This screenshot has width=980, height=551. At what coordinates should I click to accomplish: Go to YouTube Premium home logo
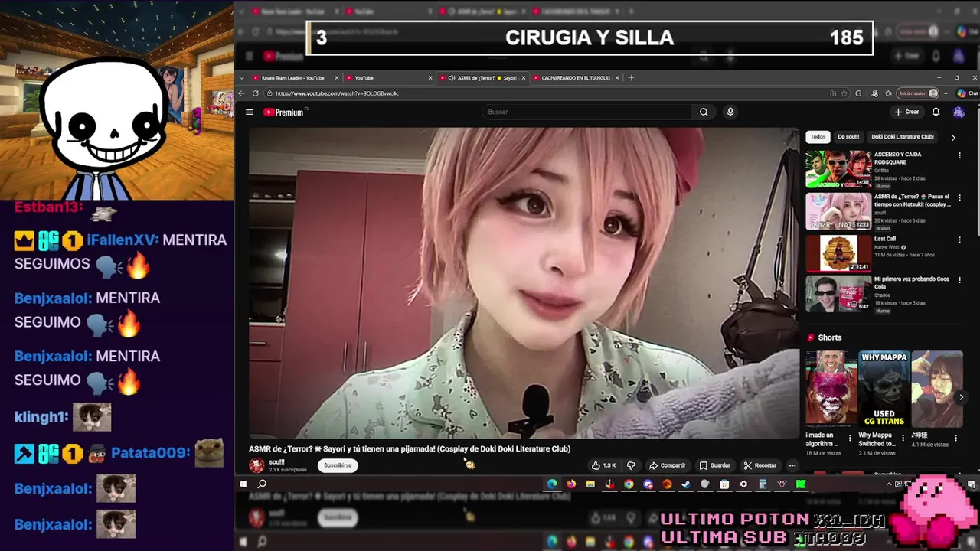[x=284, y=112]
